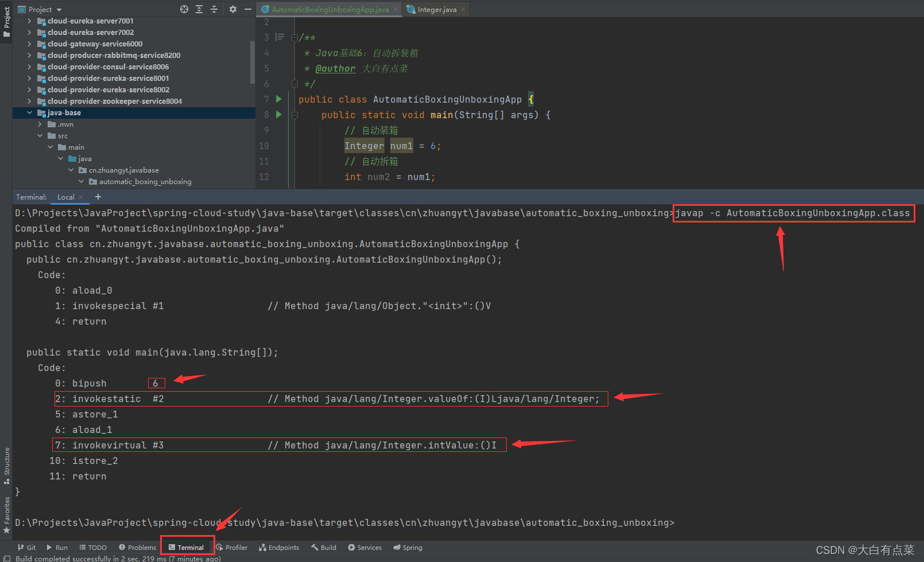
Task: Click the Collapse All icon in Project panel
Action: (214, 9)
